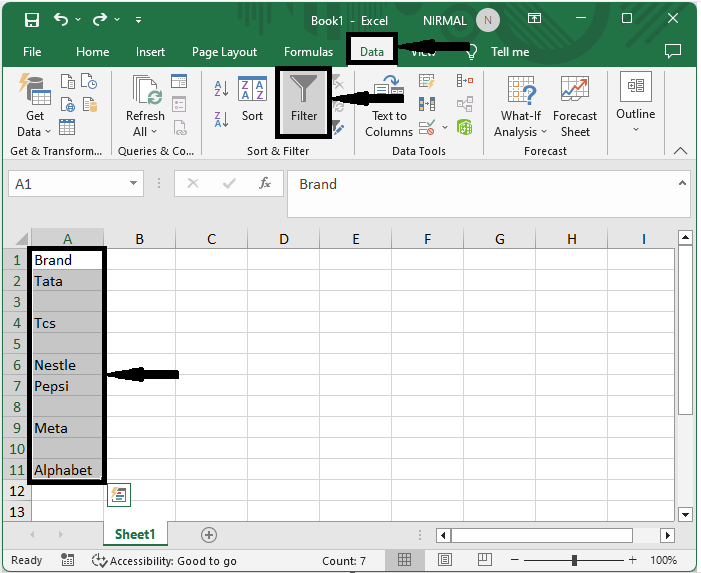Run Flash Fill icon
Screen dimensions: 701x573
click(x=427, y=81)
